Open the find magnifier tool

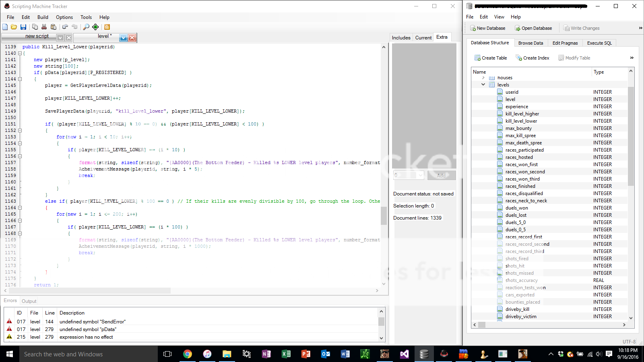coord(86,27)
